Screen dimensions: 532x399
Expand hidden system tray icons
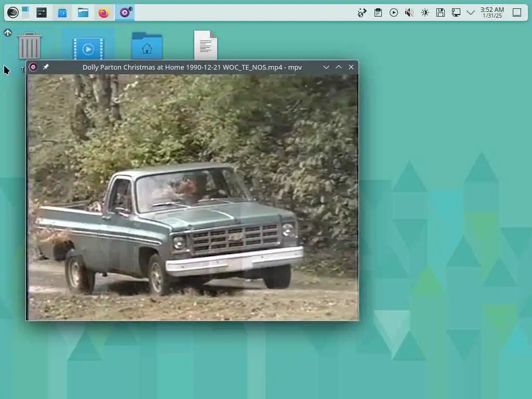(x=471, y=13)
